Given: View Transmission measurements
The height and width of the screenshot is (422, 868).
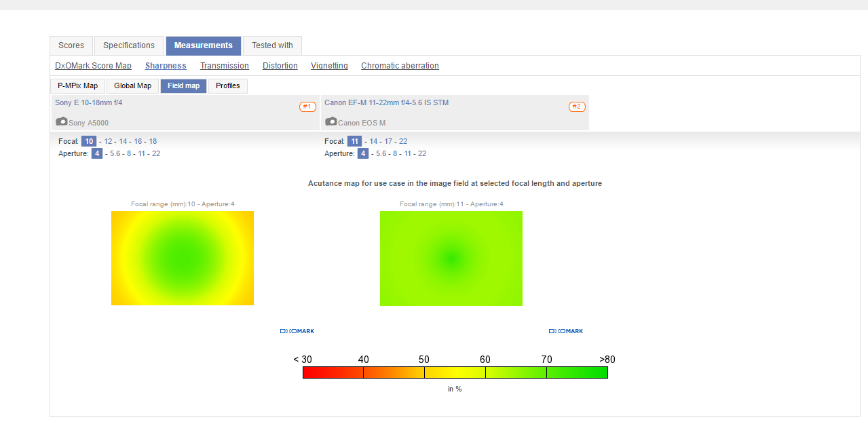Looking at the screenshot, I should 225,66.
